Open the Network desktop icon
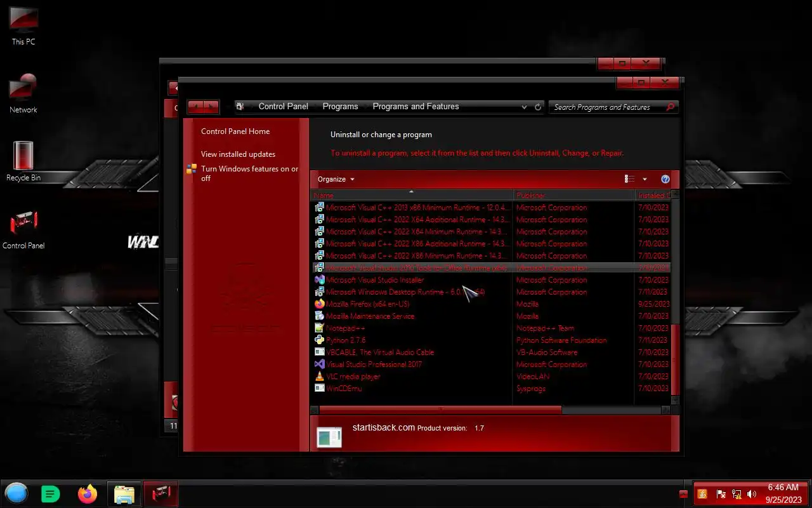812x508 pixels. coord(23,94)
